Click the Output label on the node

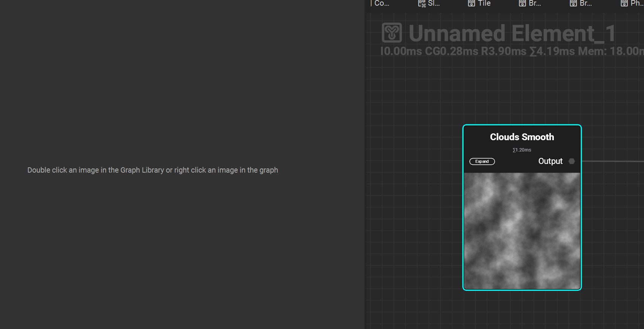click(550, 161)
